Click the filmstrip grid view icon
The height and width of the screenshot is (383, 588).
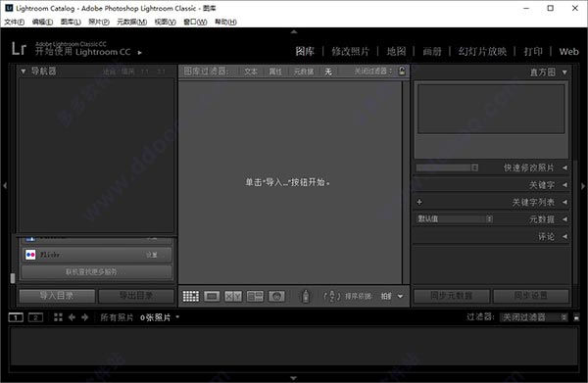[x=58, y=317]
